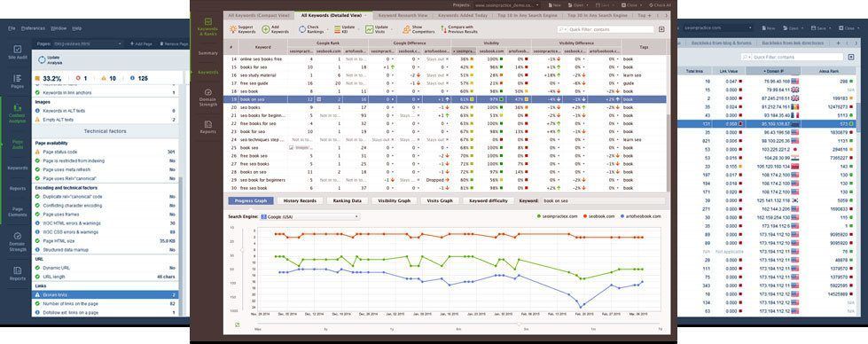
Task: Click the timeline range slider handle below graph
Action: 520,324
